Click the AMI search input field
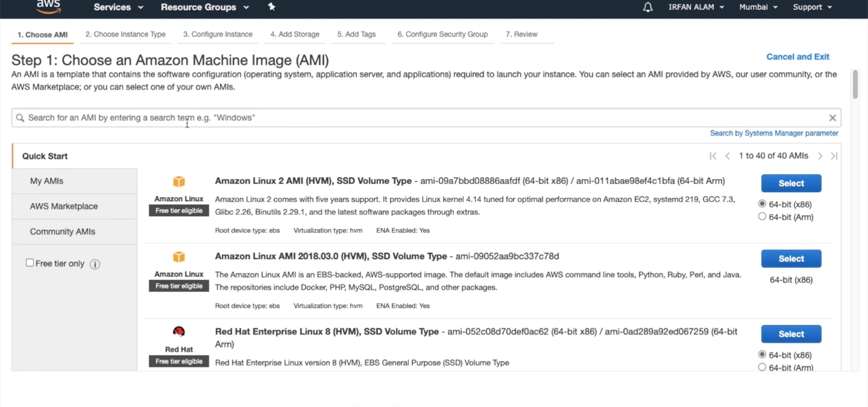868x407 pixels. coord(426,118)
